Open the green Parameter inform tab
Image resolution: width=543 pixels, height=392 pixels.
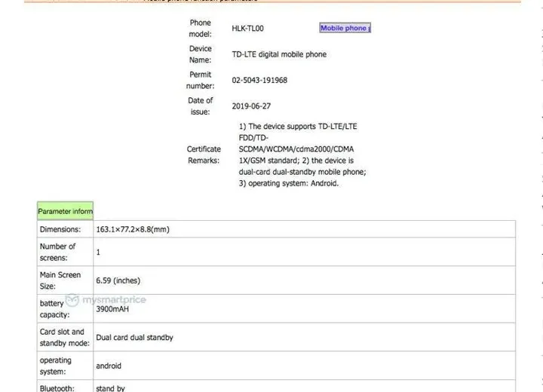point(65,212)
